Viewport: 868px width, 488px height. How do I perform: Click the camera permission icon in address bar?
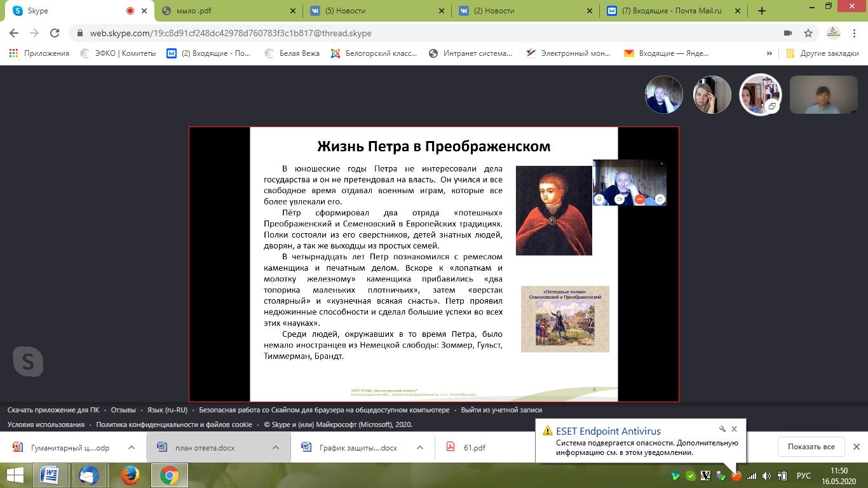(x=788, y=33)
